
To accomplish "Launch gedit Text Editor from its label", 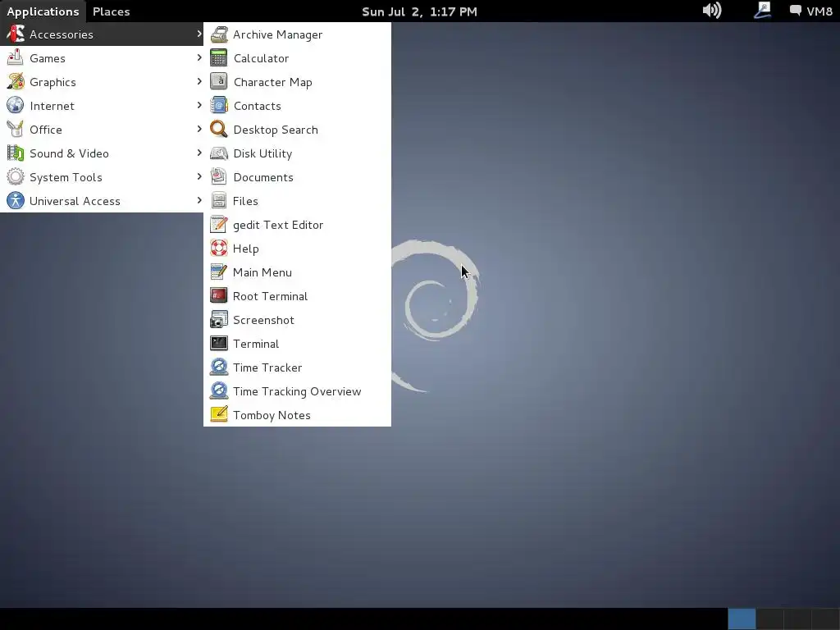I will 278,225.
